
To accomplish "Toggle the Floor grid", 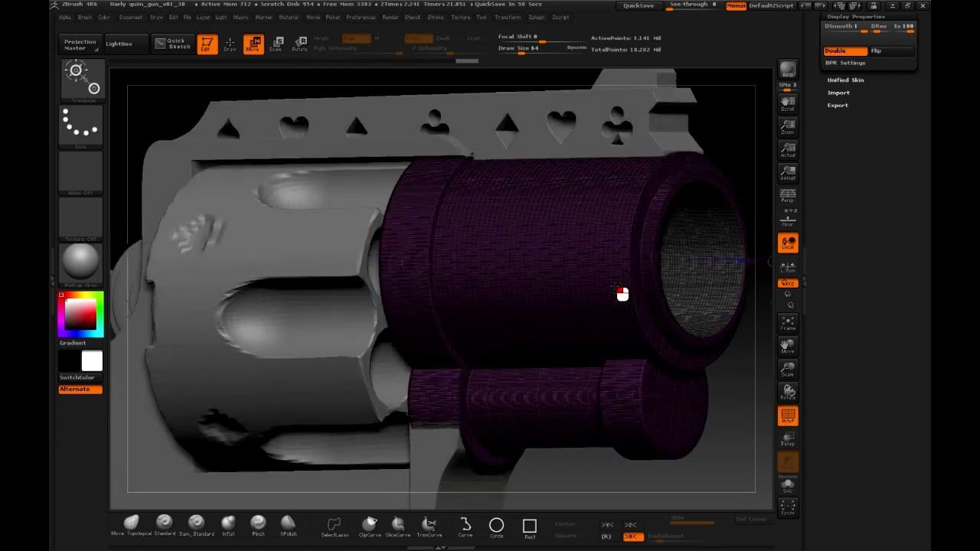I will [x=788, y=220].
